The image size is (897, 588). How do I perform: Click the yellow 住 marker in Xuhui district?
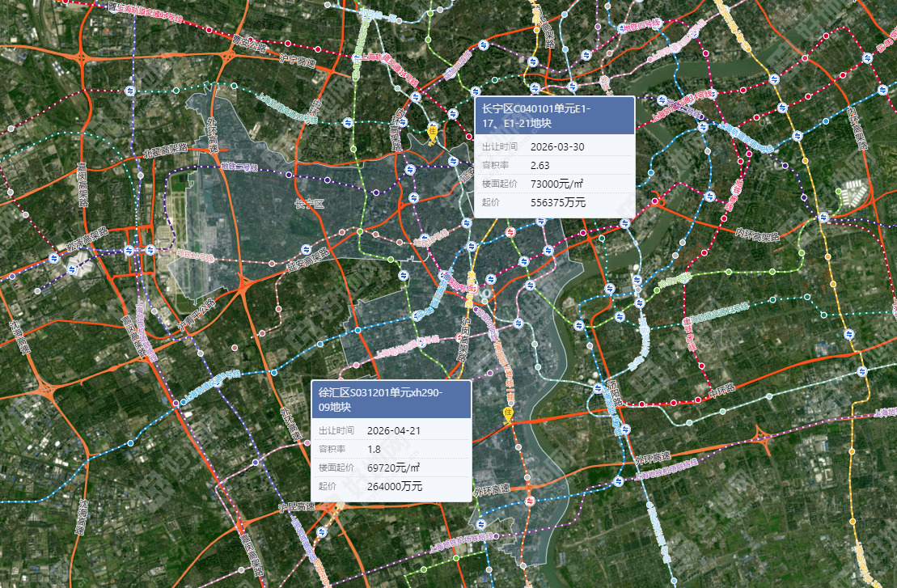pyautogui.click(x=508, y=413)
